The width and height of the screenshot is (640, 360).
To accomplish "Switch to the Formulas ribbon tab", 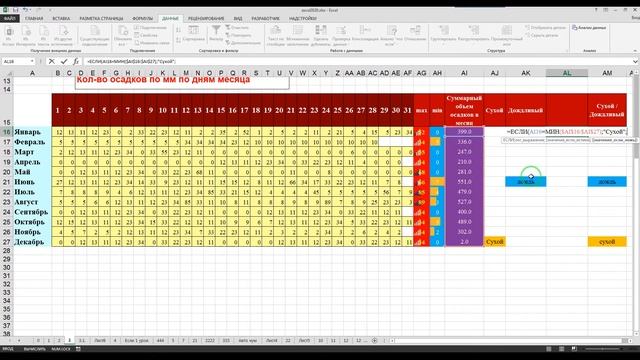I will [x=142, y=18].
